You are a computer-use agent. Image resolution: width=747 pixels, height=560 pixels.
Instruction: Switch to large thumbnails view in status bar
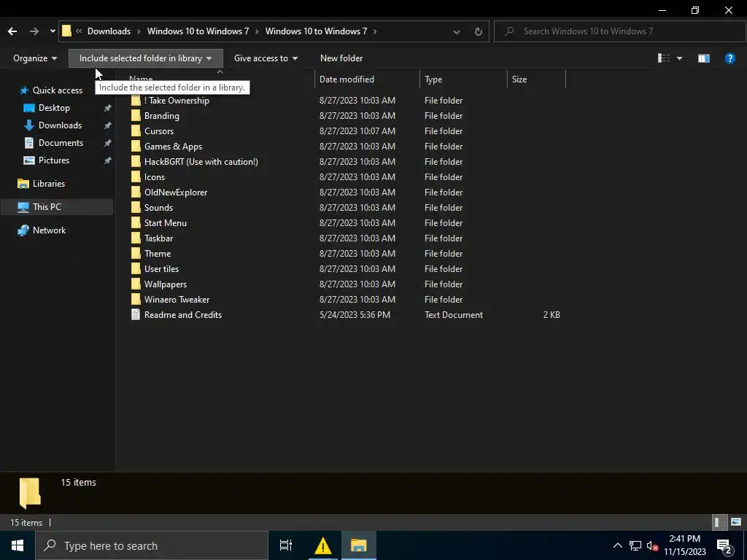point(736,522)
